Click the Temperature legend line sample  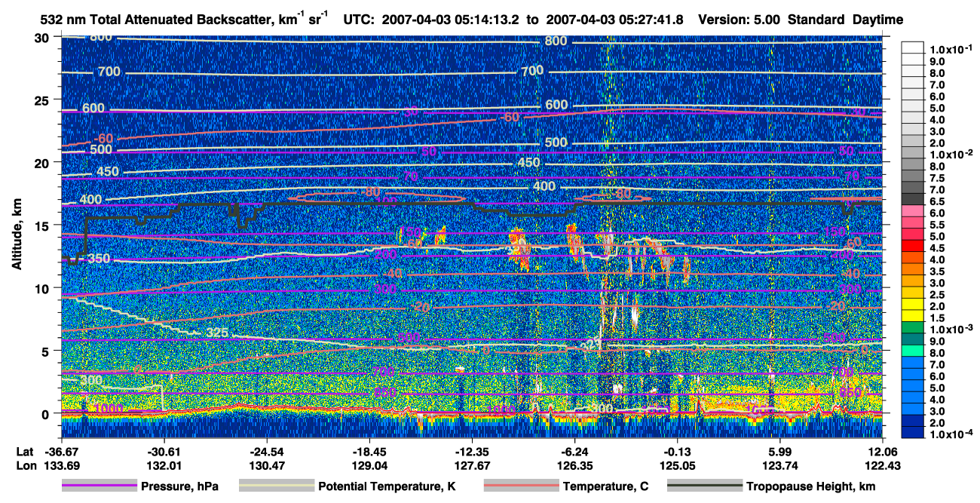521,486
